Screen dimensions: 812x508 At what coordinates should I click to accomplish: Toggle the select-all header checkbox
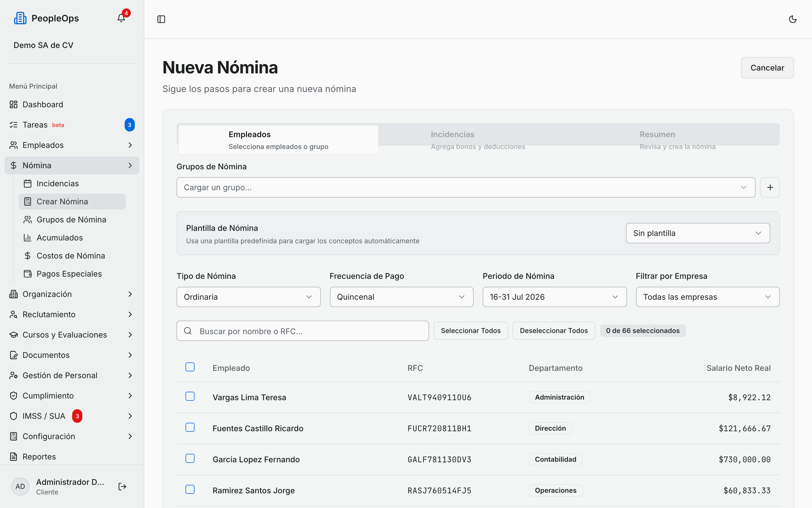click(x=190, y=367)
